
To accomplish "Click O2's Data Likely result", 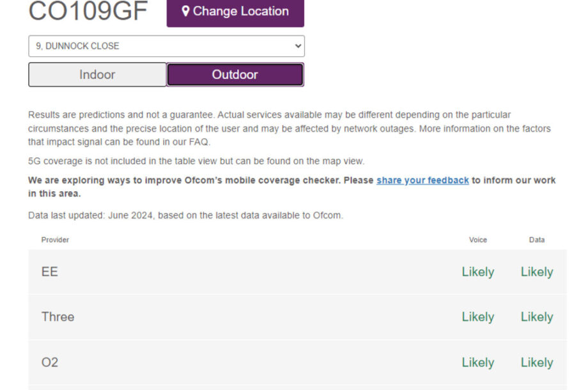I will click(x=537, y=363).
